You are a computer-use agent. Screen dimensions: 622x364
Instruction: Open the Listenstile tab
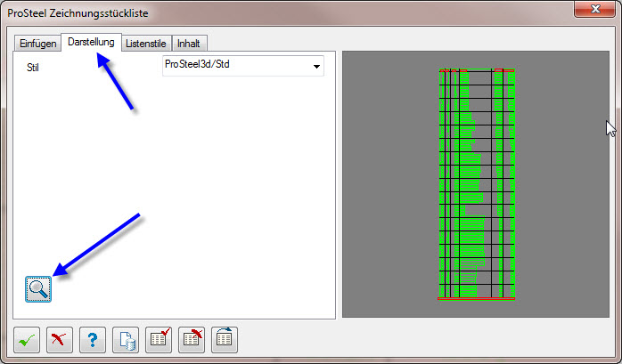coord(146,44)
